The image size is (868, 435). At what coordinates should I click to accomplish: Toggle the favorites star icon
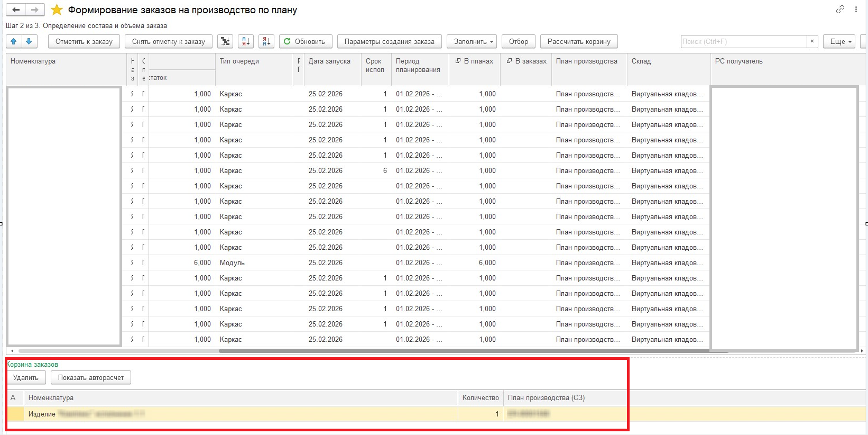(57, 10)
